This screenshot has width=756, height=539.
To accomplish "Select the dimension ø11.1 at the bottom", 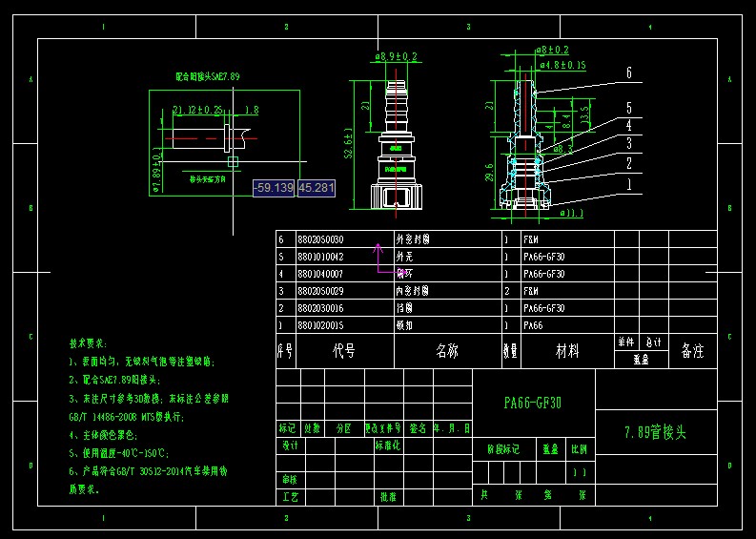I will pyautogui.click(x=572, y=214).
